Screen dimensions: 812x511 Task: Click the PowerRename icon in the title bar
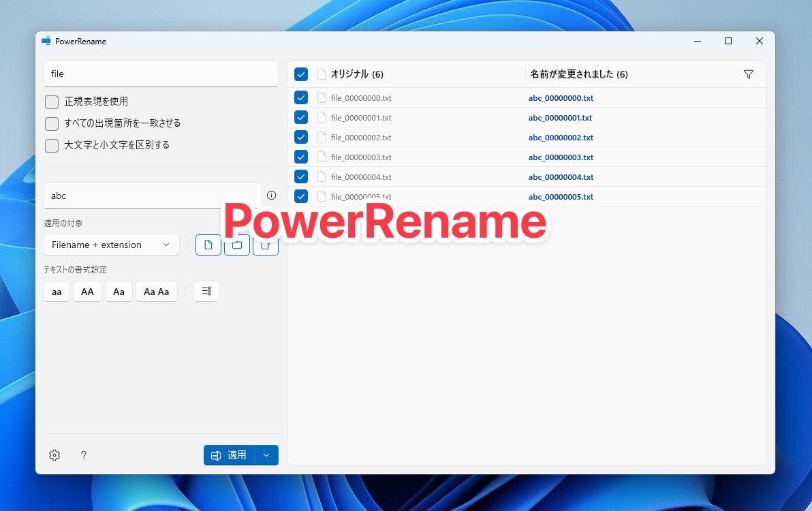(46, 41)
